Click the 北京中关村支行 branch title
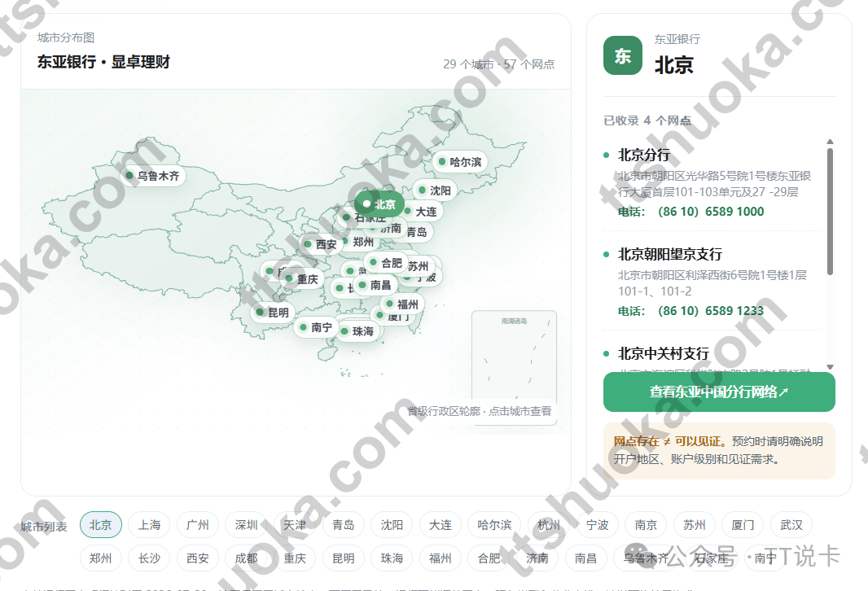This screenshot has width=868, height=591. click(663, 353)
